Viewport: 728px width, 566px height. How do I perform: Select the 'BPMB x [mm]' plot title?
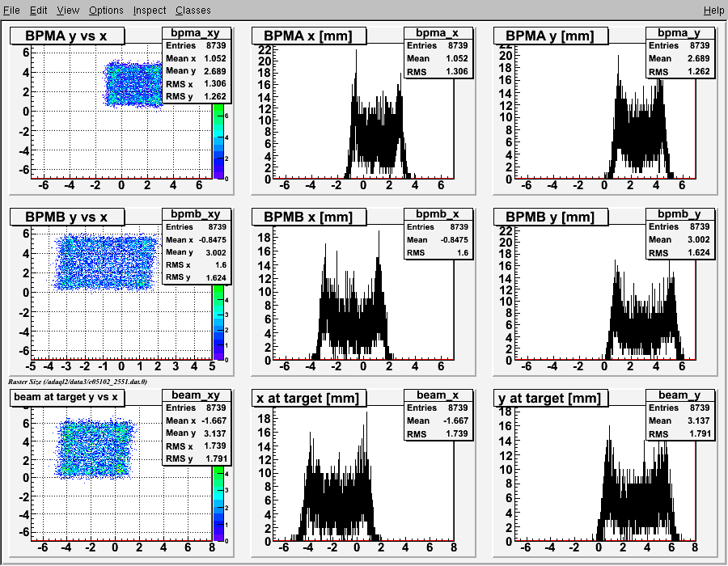pyautogui.click(x=309, y=217)
